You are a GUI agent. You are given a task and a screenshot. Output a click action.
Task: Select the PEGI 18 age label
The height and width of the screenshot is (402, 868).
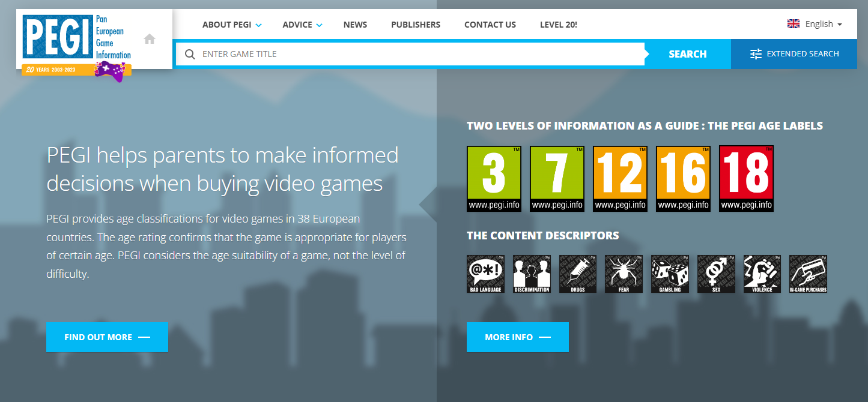[x=747, y=179]
